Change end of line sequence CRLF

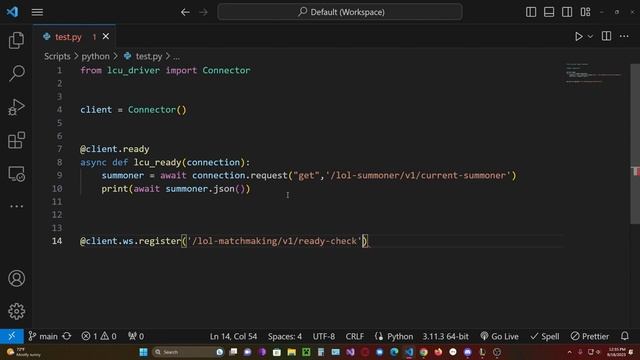[355, 336]
